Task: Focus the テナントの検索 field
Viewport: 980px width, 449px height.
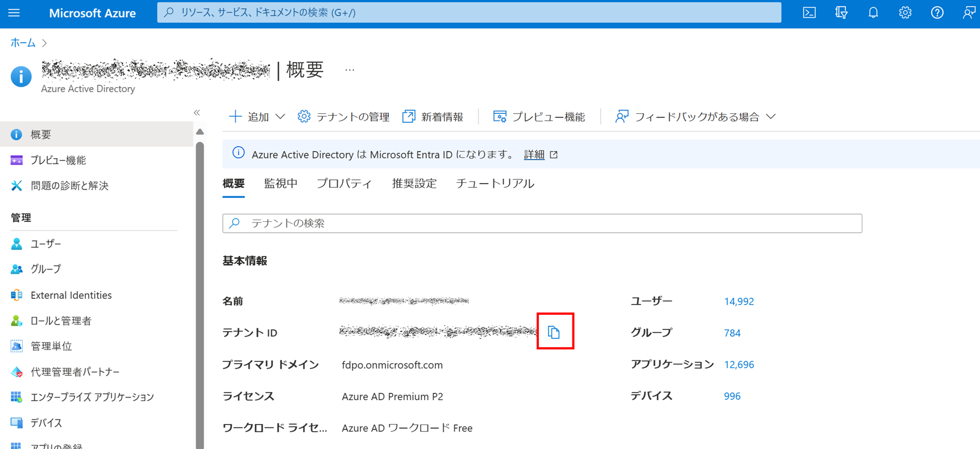Action: (x=542, y=223)
